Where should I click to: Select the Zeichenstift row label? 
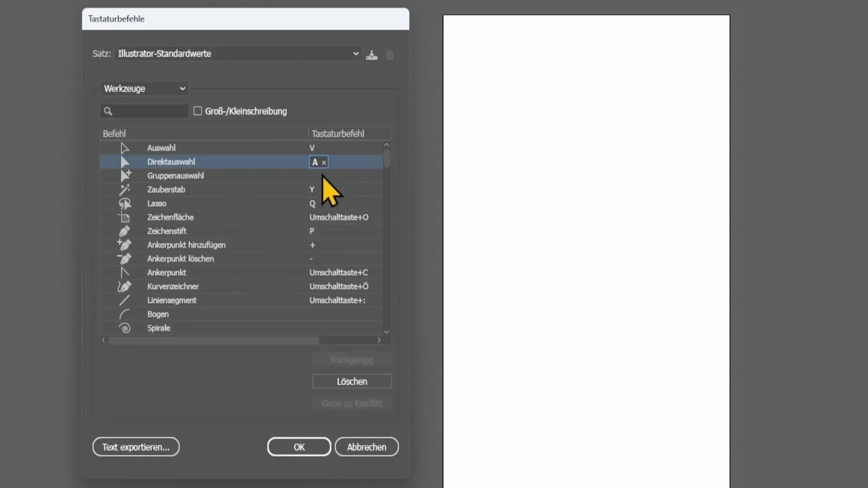coord(166,231)
